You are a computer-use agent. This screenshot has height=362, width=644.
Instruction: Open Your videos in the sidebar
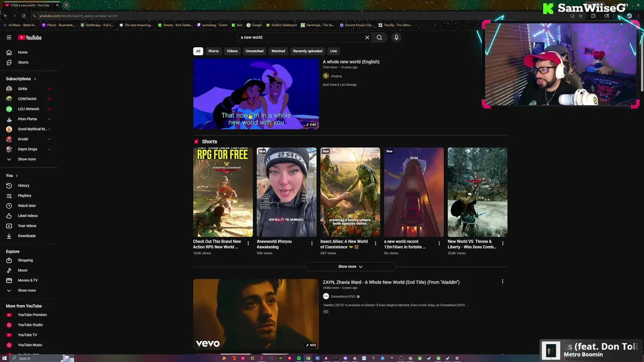click(x=27, y=226)
